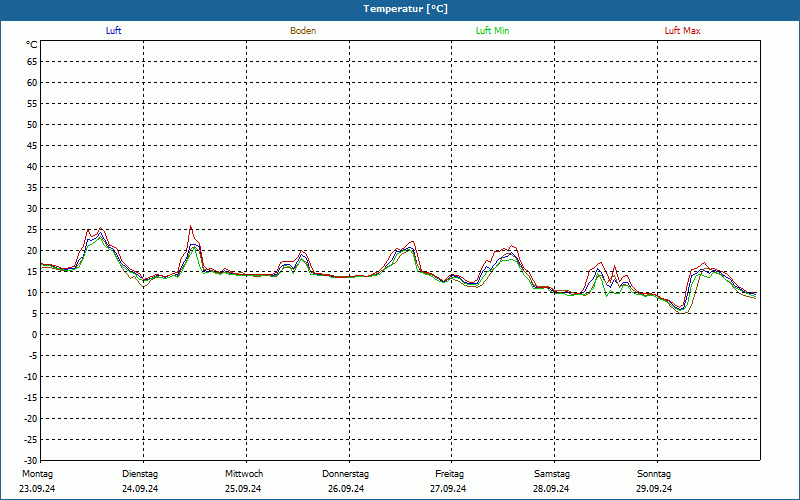Click the 'Sonntag' day label
The image size is (800, 500).
point(654,474)
